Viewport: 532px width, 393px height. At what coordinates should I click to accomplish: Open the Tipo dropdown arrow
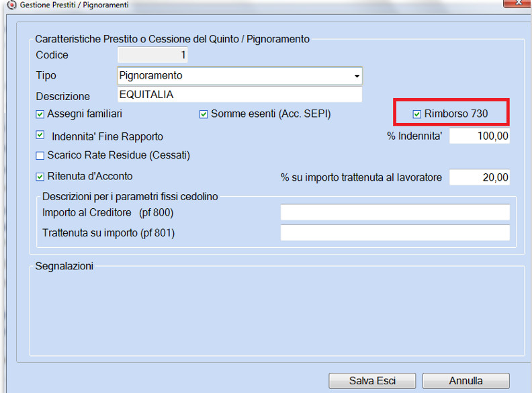tap(357, 76)
